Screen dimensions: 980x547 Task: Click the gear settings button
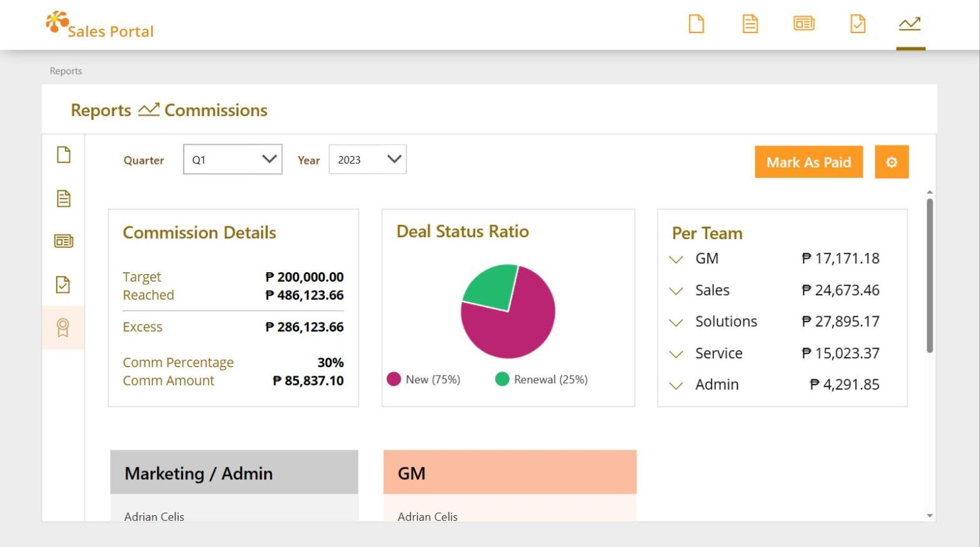click(891, 162)
